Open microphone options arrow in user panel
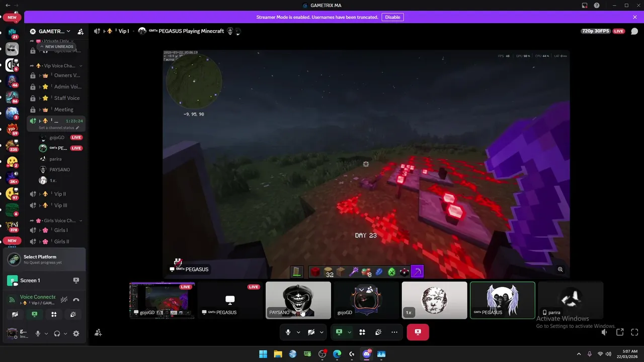This screenshot has height=362, width=644. [x=46, y=333]
